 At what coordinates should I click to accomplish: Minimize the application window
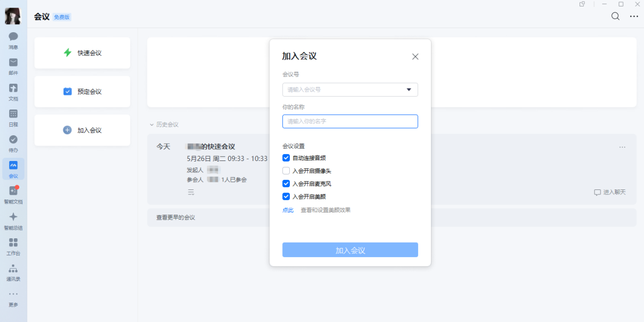click(604, 4)
